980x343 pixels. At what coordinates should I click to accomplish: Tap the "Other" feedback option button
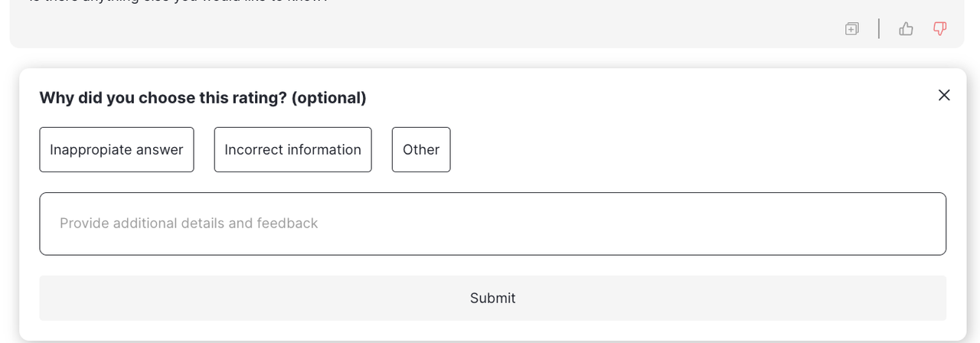point(421,149)
